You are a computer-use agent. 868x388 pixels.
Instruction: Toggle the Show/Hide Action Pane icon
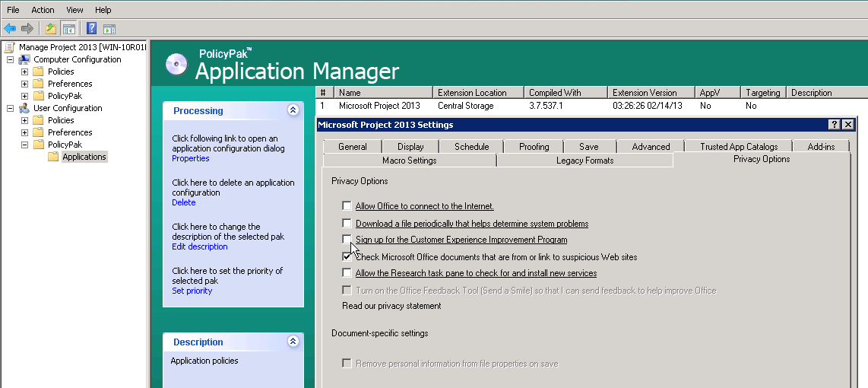[109, 28]
